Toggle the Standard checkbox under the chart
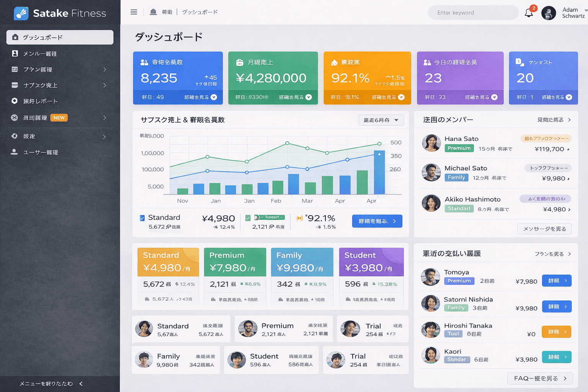 pos(142,218)
